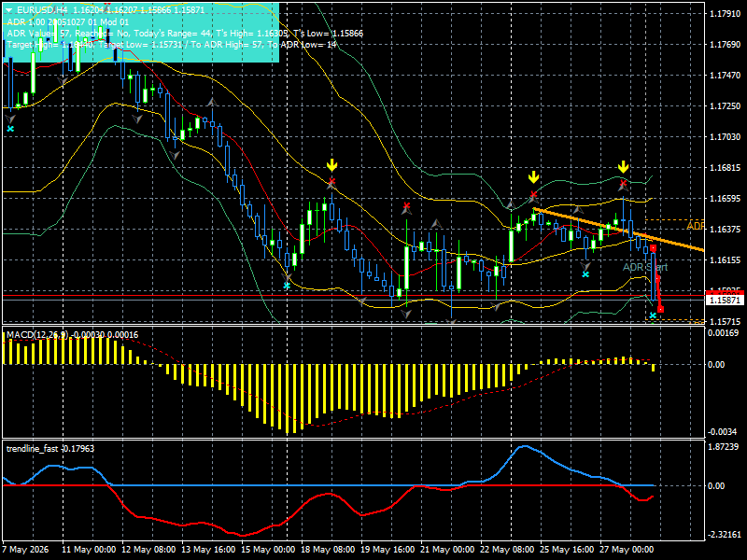Select the 'ADR Value= 57' indicator text line
Image resolution: width=747 pixels, height=560 pixels.
point(185,34)
